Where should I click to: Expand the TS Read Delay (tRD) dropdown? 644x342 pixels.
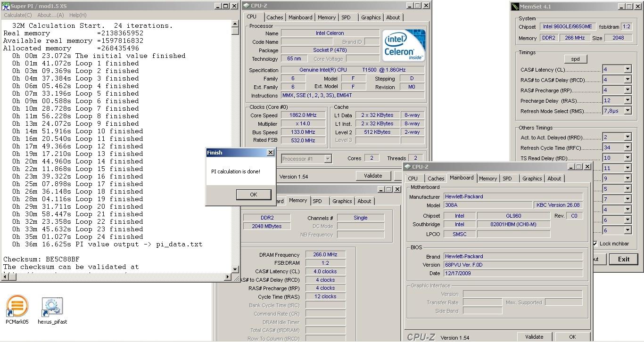click(x=627, y=158)
